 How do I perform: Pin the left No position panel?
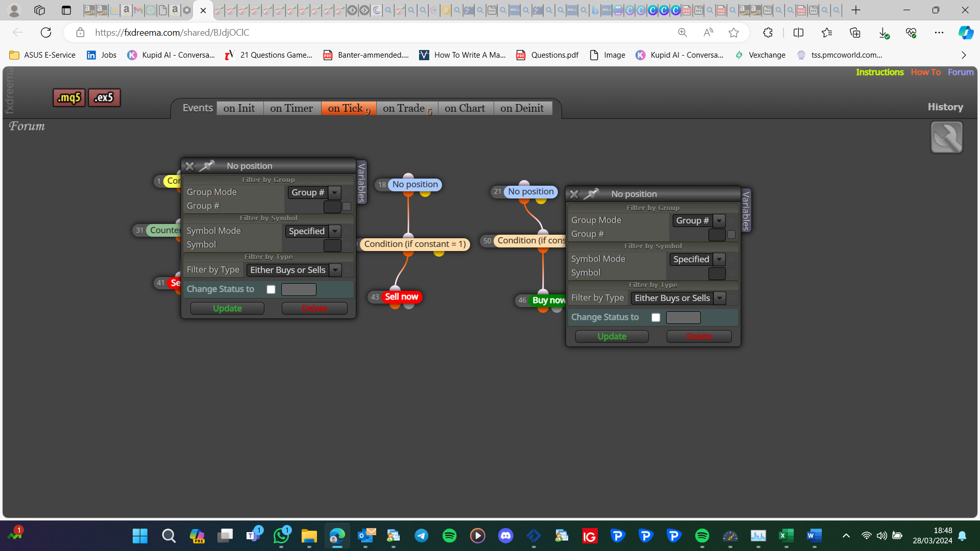(x=207, y=166)
